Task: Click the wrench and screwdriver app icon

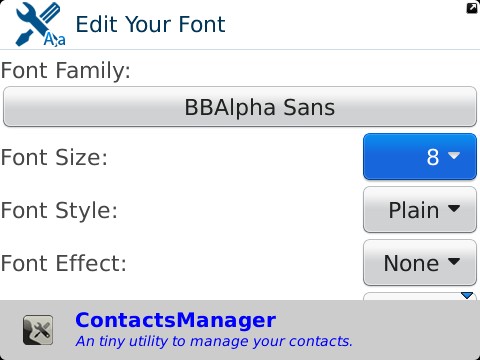Action: tap(41, 24)
